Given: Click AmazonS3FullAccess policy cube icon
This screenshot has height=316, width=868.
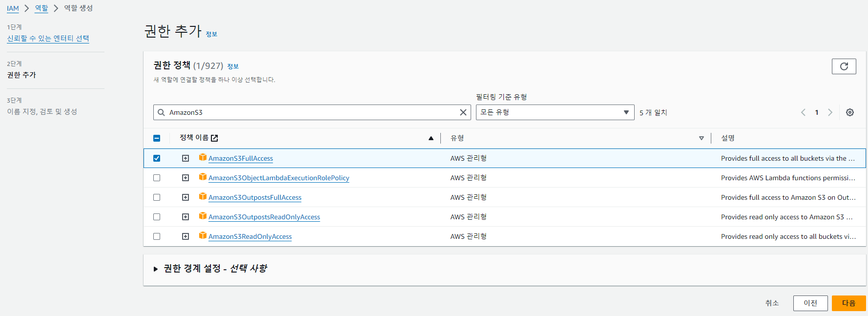Looking at the screenshot, I should point(203,157).
